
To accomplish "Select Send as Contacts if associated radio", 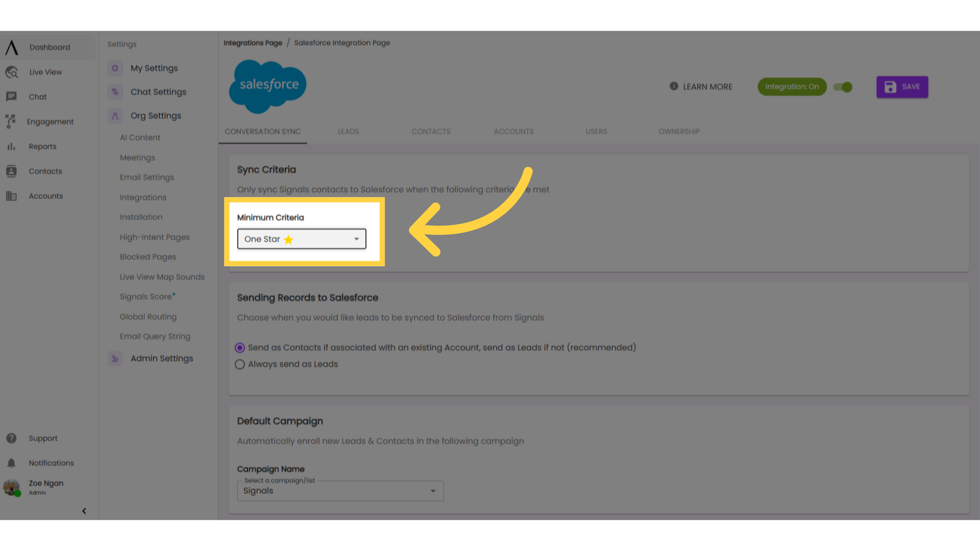I will tap(239, 348).
